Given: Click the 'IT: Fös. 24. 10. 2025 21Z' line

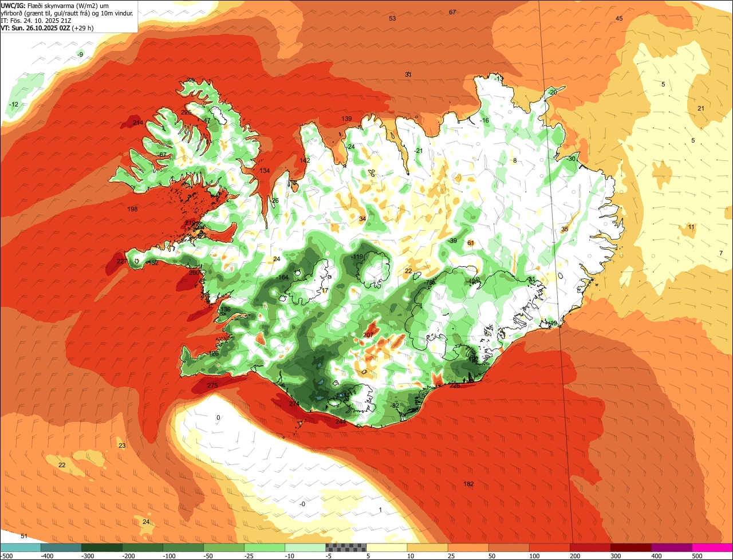Looking at the screenshot, I should [36, 20].
